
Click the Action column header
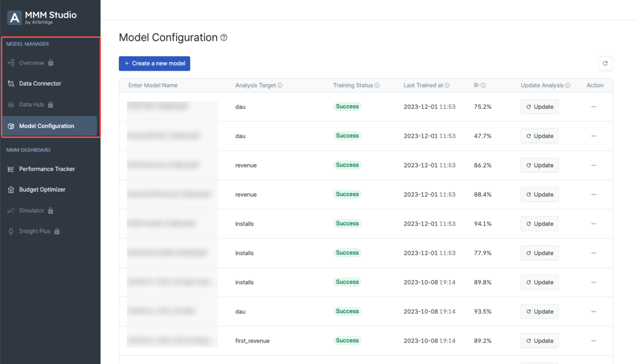click(x=595, y=86)
